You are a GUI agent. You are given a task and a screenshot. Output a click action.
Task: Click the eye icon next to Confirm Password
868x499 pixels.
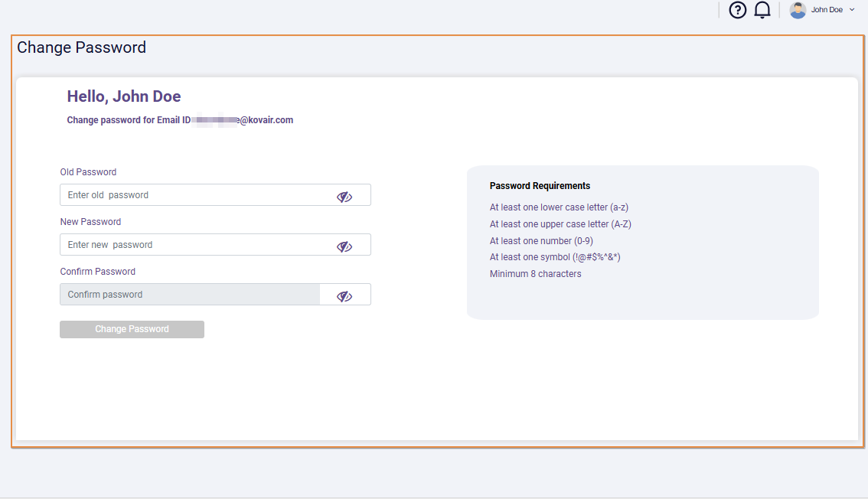344,295
